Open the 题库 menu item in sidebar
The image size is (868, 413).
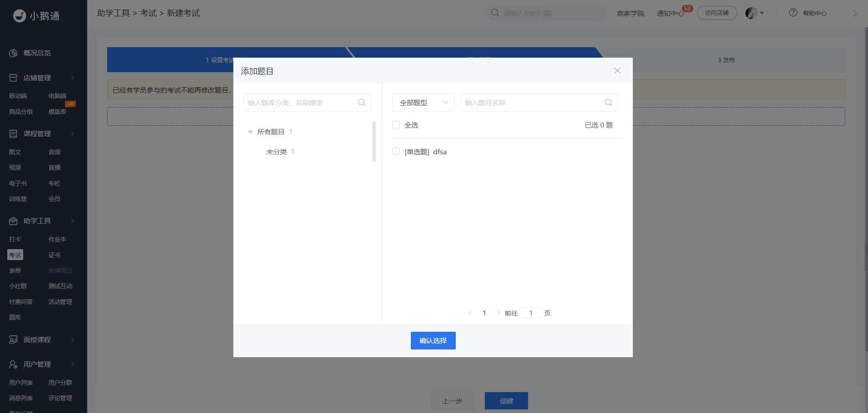[15, 317]
